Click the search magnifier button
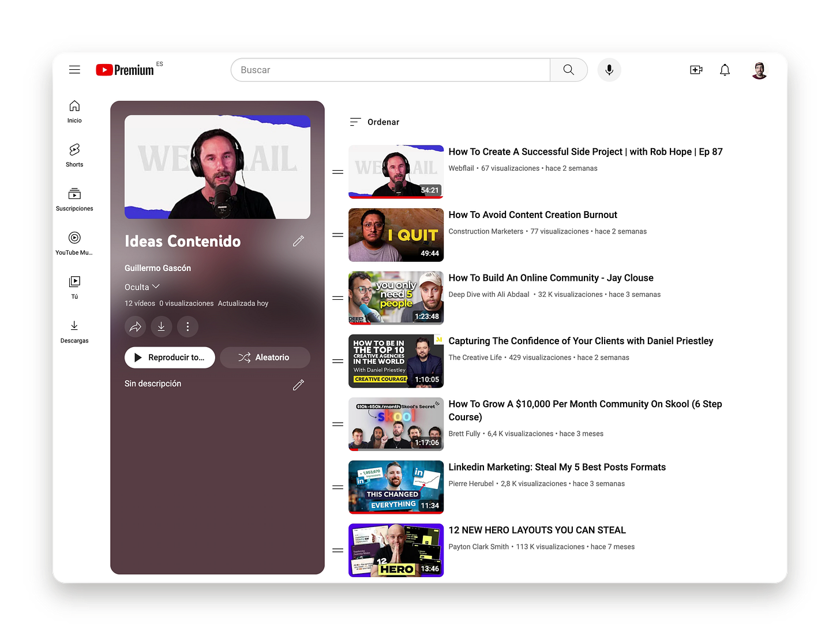This screenshot has width=840, height=636. [568, 70]
